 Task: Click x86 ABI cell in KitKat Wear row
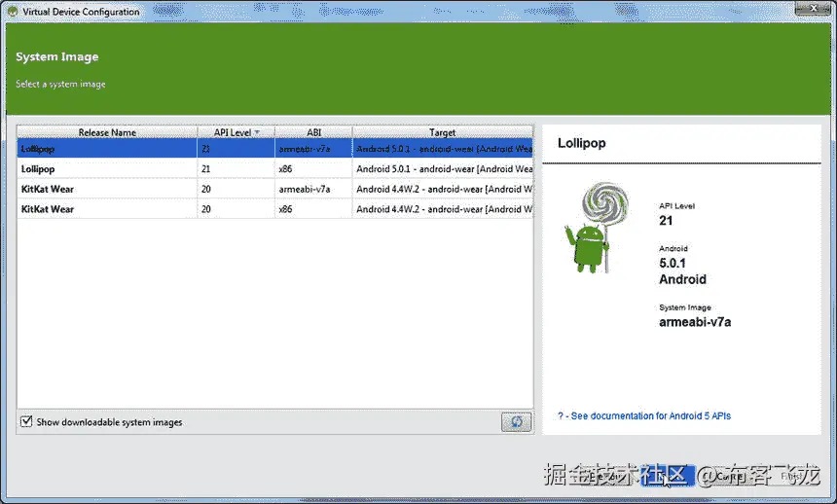[313, 209]
